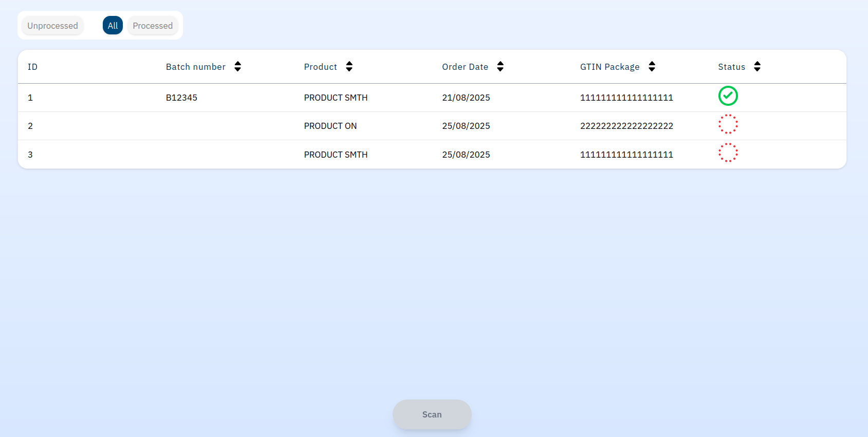Select batch number B12345 cell
Screen dimensions: 868x437
pyautogui.click(x=181, y=98)
